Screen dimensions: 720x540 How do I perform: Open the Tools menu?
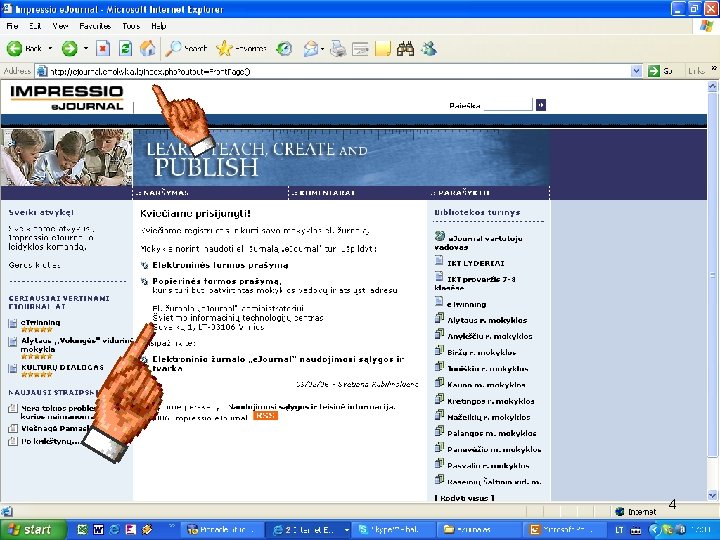[x=131, y=26]
